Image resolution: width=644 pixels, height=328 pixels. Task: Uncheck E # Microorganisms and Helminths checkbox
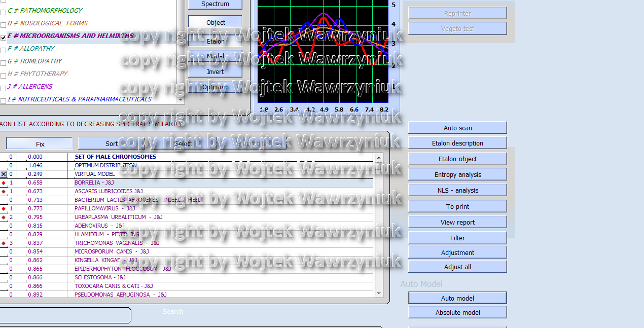coord(3,37)
